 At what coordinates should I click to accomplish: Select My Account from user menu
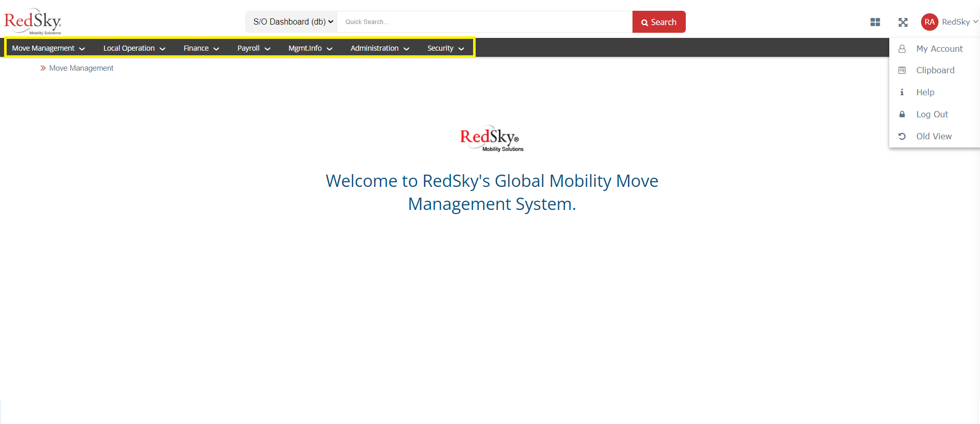coord(939,49)
